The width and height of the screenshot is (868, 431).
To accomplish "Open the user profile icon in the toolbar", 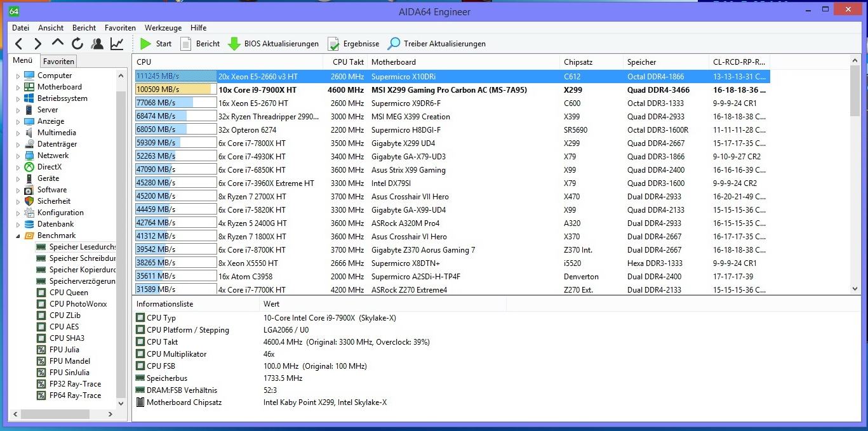I will (x=97, y=44).
